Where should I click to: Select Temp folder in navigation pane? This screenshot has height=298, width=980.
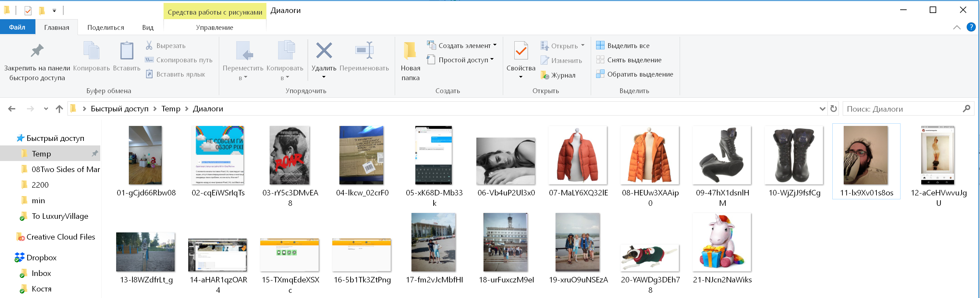[50, 154]
